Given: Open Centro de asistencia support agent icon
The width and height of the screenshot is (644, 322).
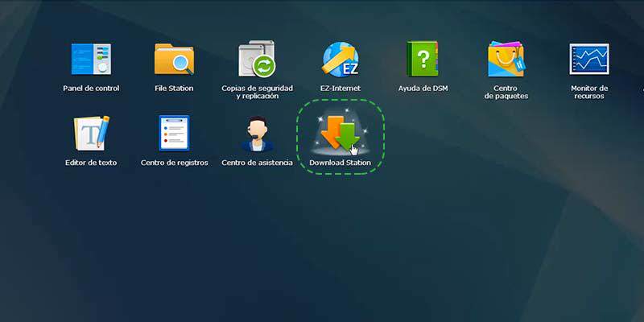Looking at the screenshot, I should tap(257, 134).
